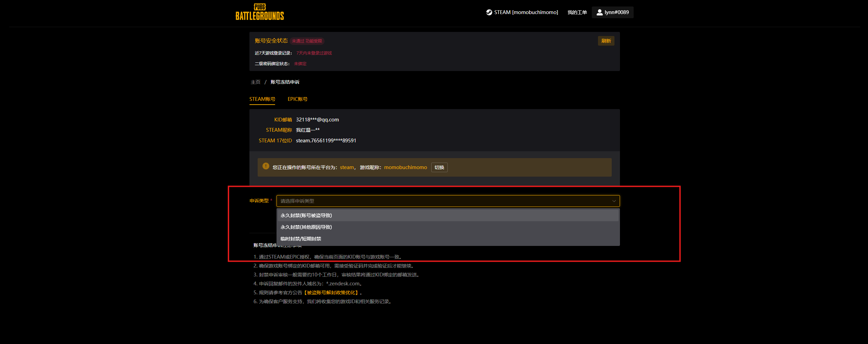Click the 未通过 功能受限 status badge

click(x=307, y=41)
